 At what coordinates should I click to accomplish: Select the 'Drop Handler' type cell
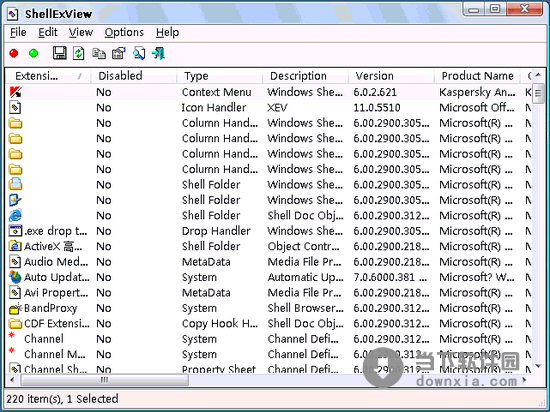tap(216, 231)
